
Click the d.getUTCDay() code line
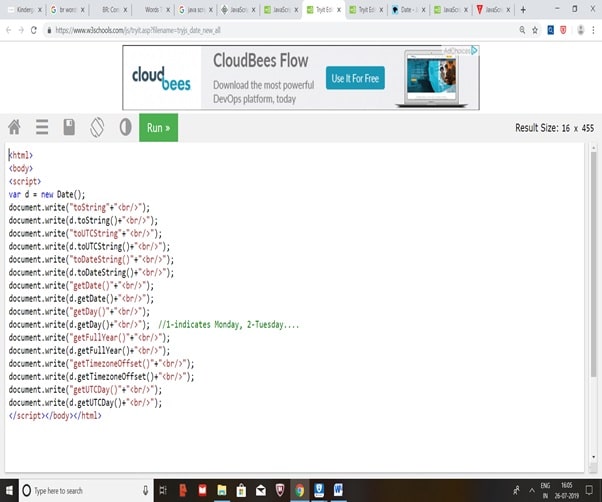point(85,403)
